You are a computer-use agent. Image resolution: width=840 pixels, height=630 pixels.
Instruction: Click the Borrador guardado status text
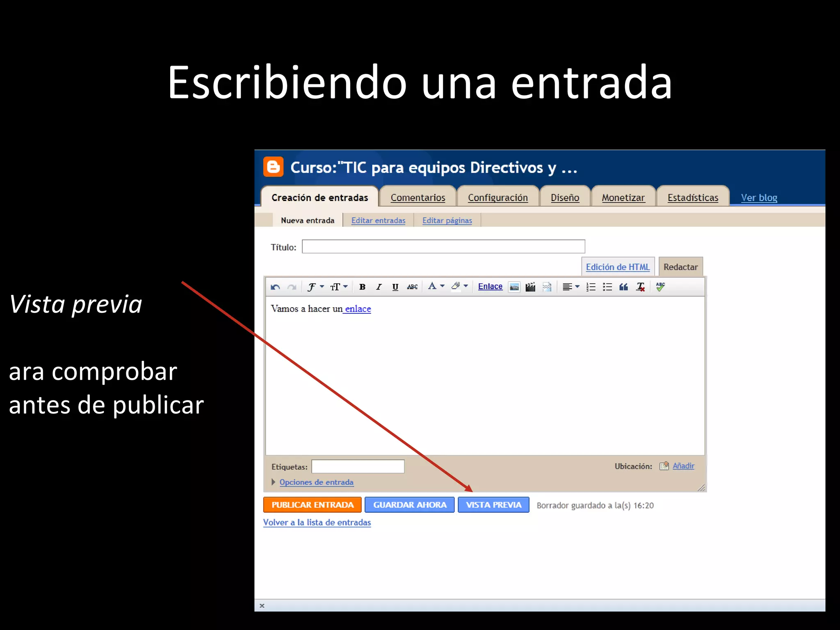(595, 505)
